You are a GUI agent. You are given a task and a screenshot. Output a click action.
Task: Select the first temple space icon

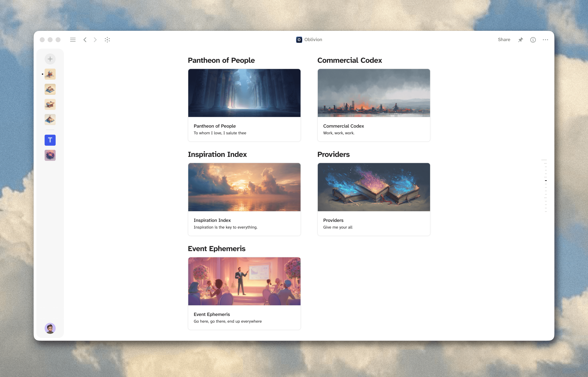pos(50,74)
